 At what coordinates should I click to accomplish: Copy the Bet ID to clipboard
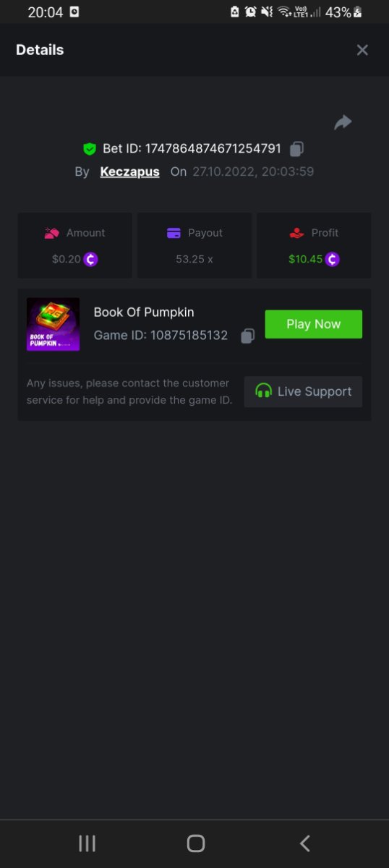pos(296,149)
